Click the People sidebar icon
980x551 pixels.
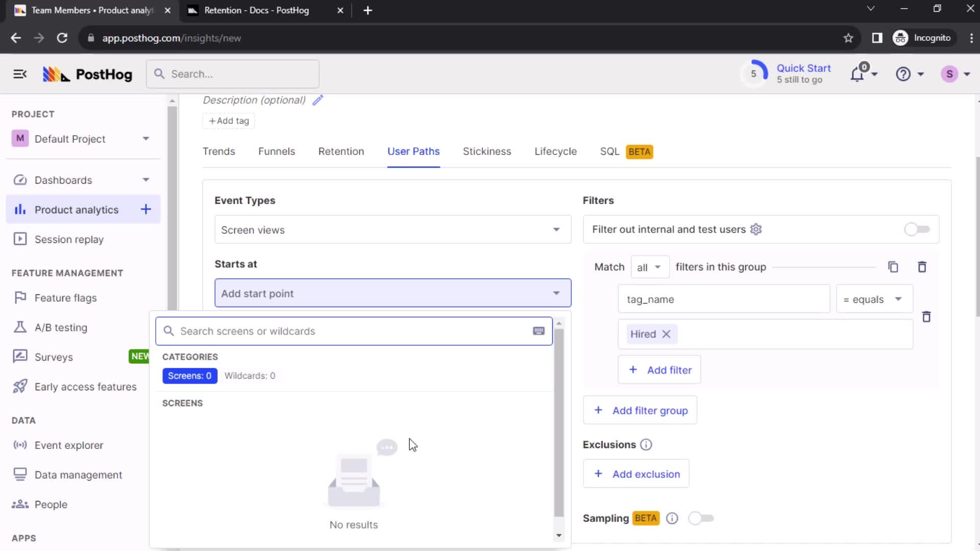51,504
